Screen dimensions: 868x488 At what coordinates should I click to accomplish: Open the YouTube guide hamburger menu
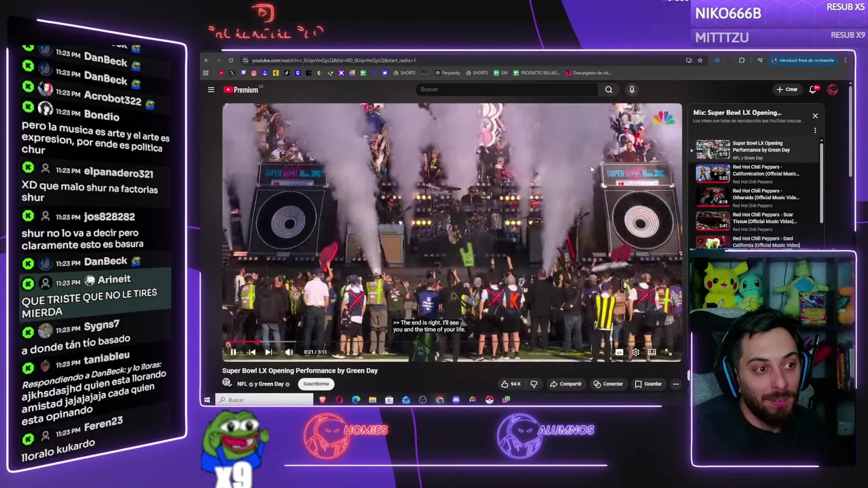pyautogui.click(x=211, y=89)
